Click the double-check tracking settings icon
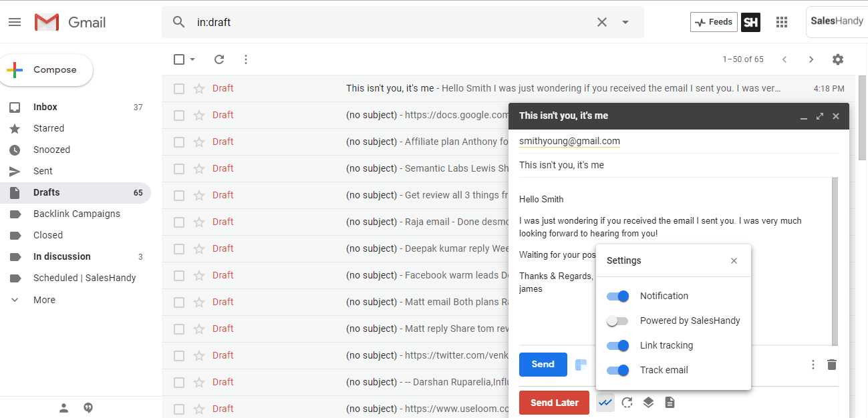 coord(605,403)
